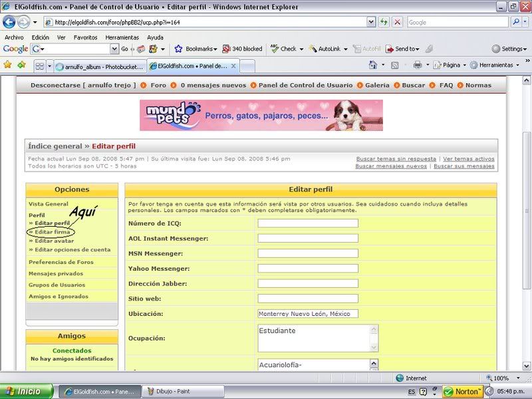532x399 pixels.
Task: Click the mundopets banner ad
Action: tap(261, 115)
